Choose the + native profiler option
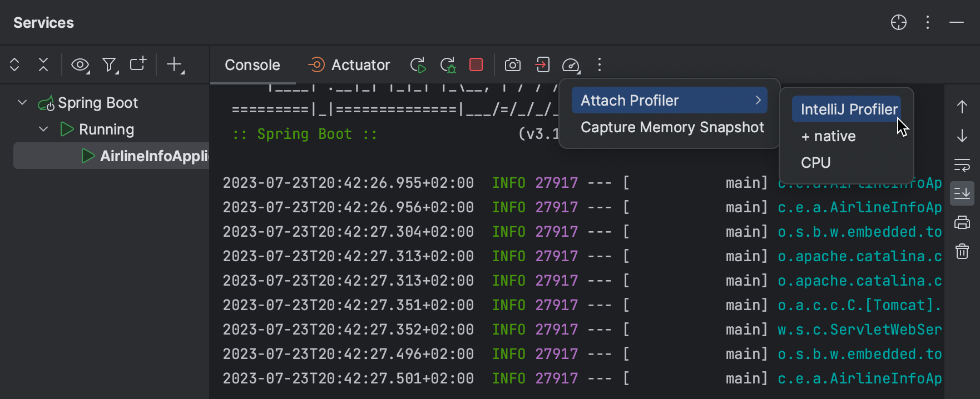The image size is (980, 399). (828, 136)
